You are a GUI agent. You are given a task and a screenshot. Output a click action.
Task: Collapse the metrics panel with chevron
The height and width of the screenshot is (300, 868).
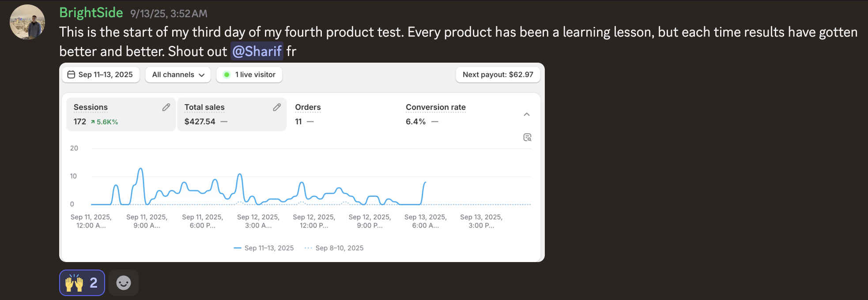[x=527, y=114]
